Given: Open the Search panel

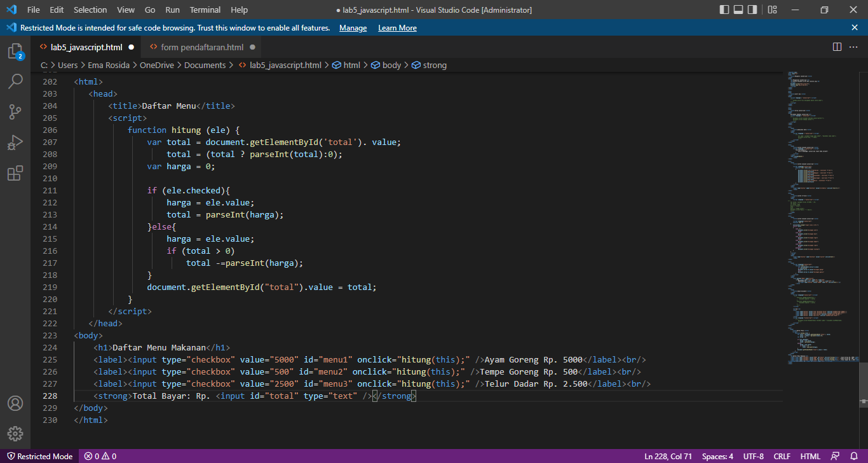Looking at the screenshot, I should click(x=15, y=81).
